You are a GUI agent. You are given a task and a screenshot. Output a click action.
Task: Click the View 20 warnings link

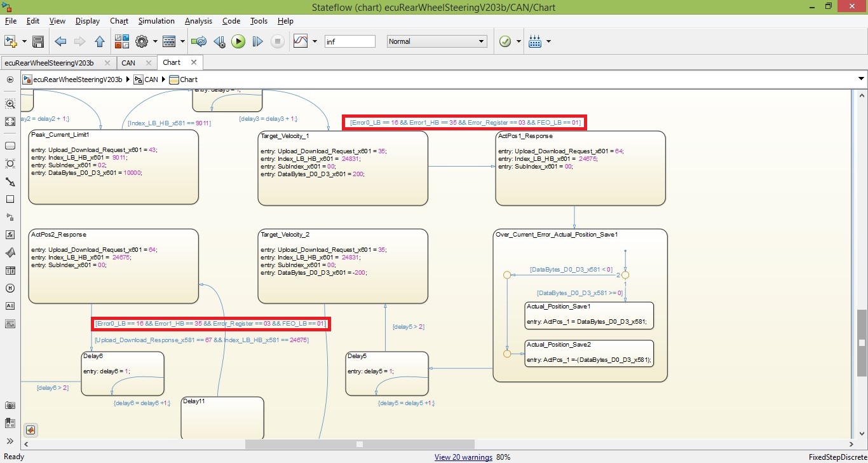tap(463, 457)
